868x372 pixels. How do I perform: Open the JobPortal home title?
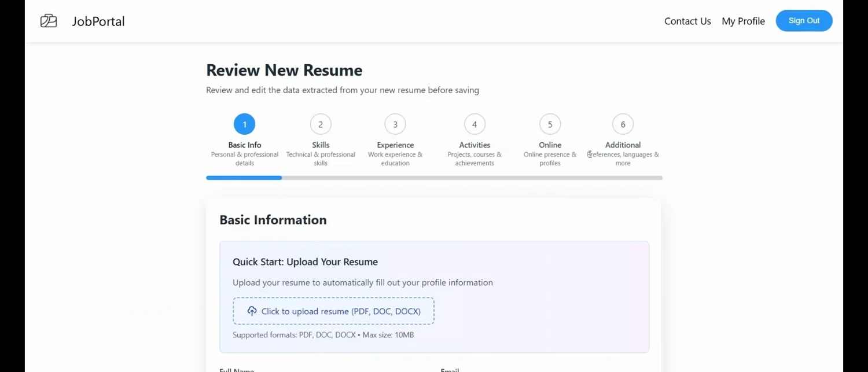(98, 21)
